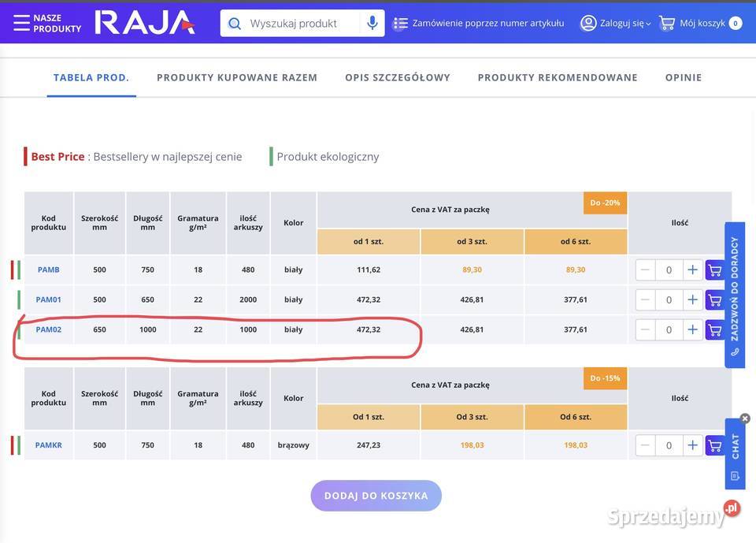This screenshot has height=543, width=756.
Task: Open the Mój koszyk cart icon
Action: 667,23
